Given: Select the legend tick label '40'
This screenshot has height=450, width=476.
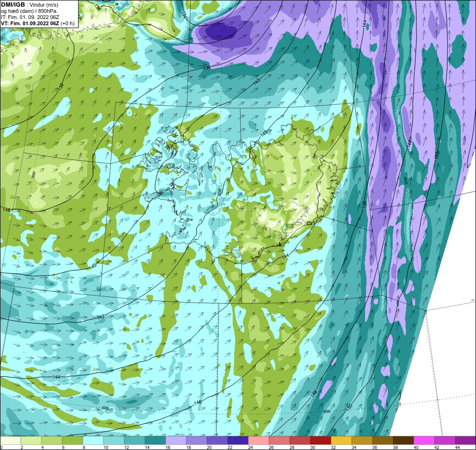Looking at the screenshot, I should pyautogui.click(x=416, y=447).
